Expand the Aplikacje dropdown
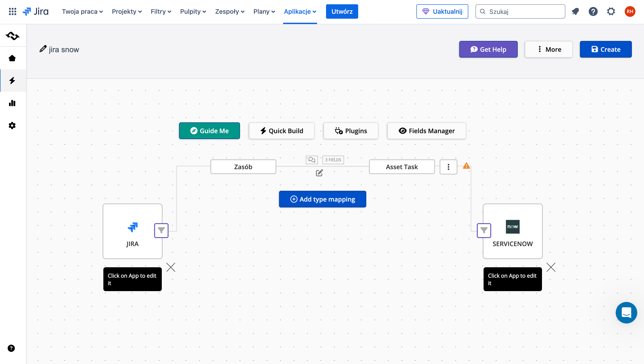The height and width of the screenshot is (364, 644). click(300, 11)
